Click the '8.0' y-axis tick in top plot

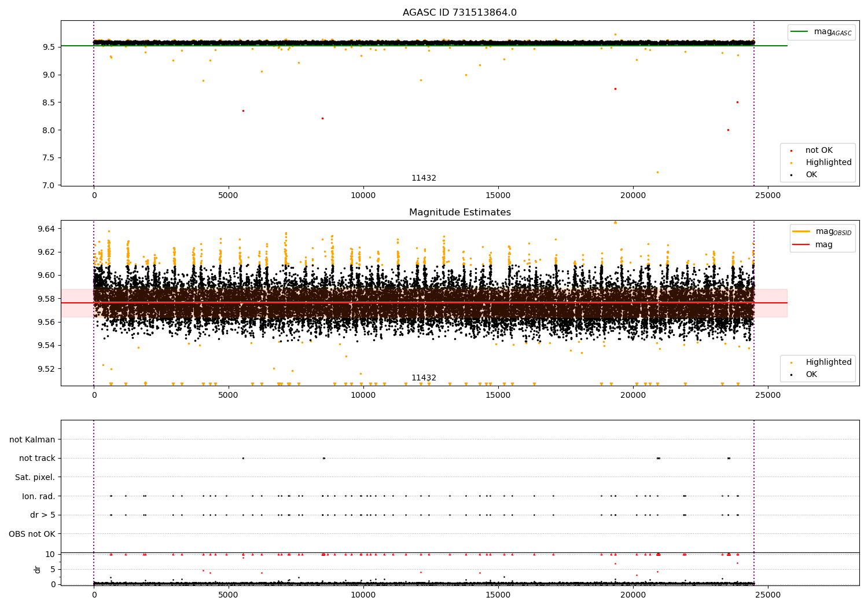(x=49, y=130)
